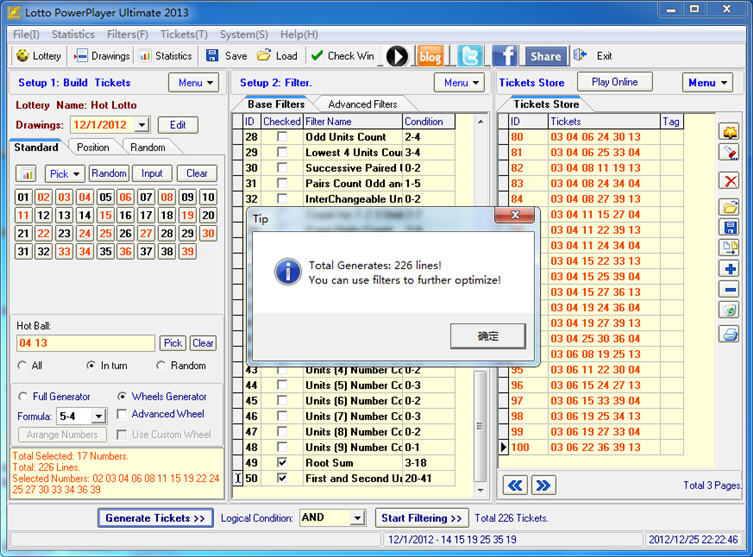Image resolution: width=753 pixels, height=557 pixels.
Task: Switch to the Random tab
Action: click(147, 147)
